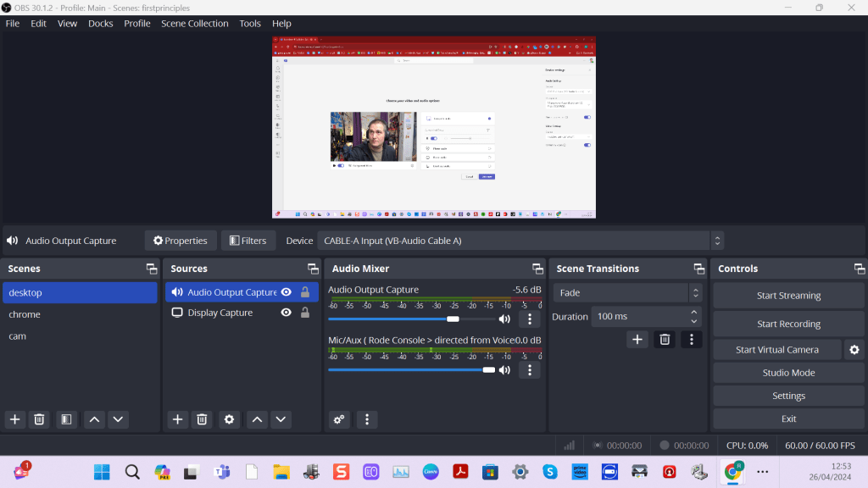Hide Display Capture source
This screenshot has height=488, width=868.
pyautogui.click(x=287, y=313)
